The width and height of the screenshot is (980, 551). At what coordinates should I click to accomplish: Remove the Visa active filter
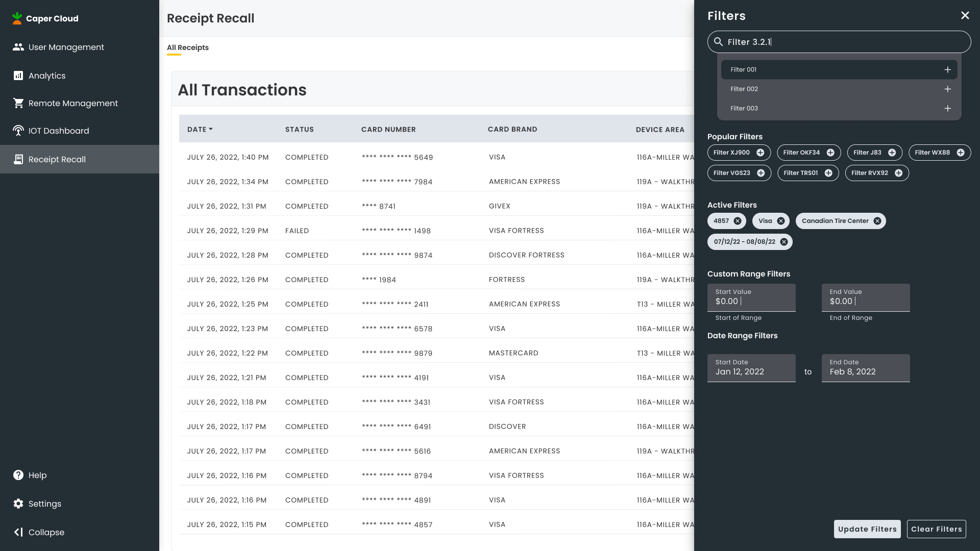click(x=781, y=221)
